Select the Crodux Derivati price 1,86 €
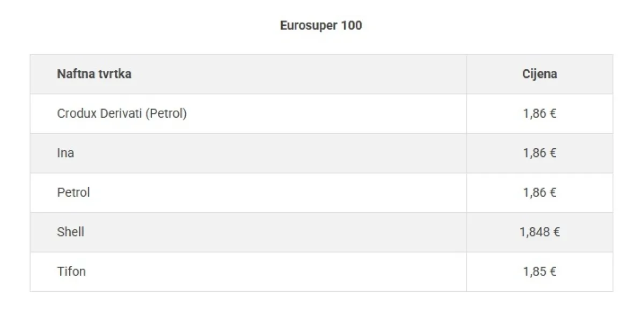 [x=539, y=114]
